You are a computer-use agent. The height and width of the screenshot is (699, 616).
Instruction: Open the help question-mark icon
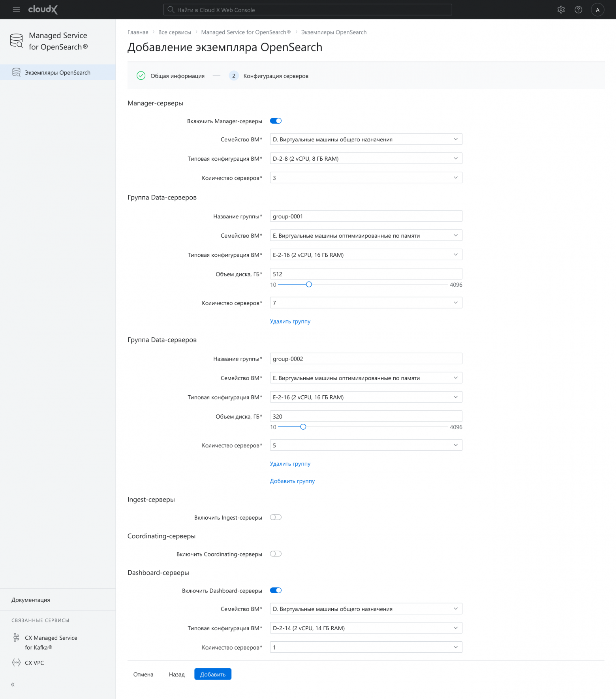(x=578, y=10)
